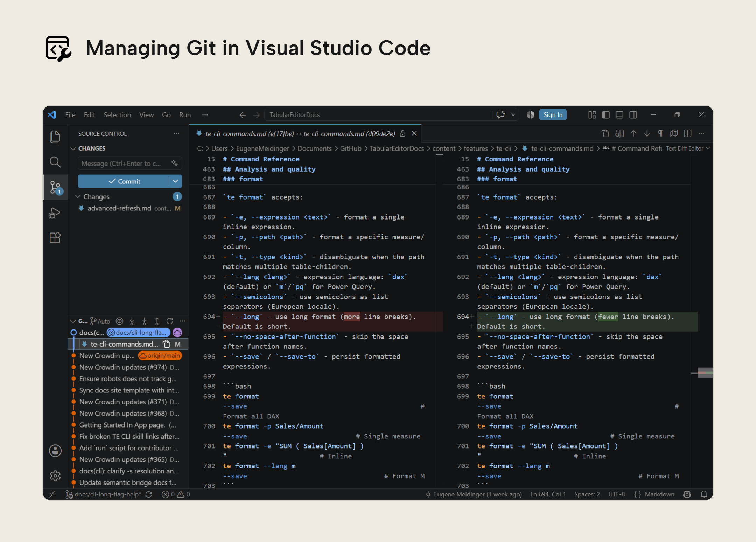
Task: Generate commit message with sparkle icon
Action: [174, 163]
